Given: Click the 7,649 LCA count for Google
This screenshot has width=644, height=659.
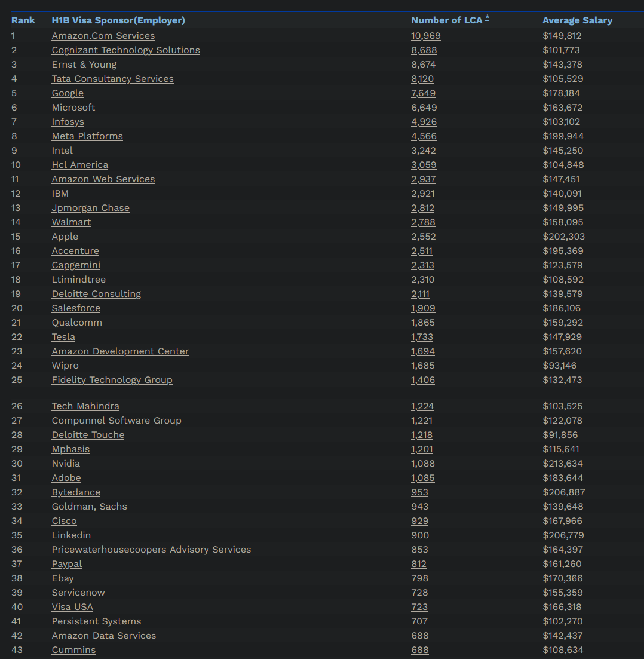Looking at the screenshot, I should (424, 93).
